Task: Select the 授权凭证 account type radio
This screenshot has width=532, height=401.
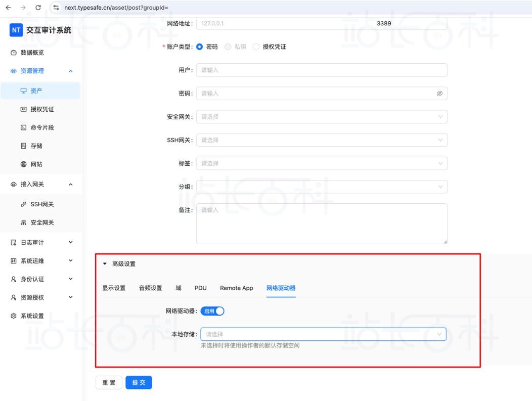Action: coord(256,47)
